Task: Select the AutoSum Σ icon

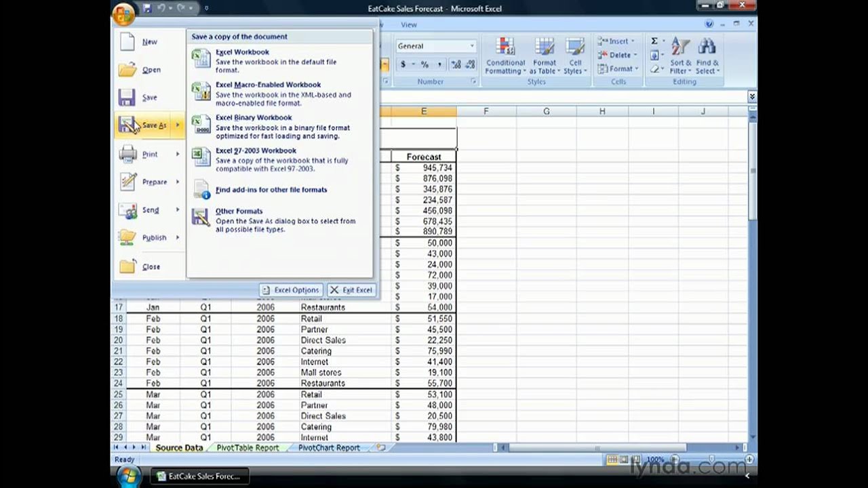Action: (653, 41)
